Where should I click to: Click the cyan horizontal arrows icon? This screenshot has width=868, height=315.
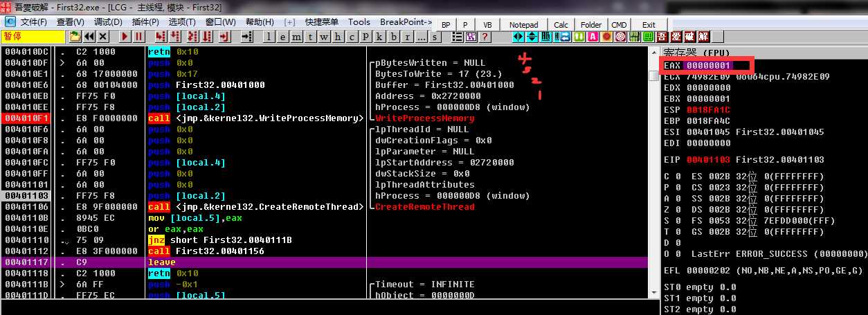point(518,37)
